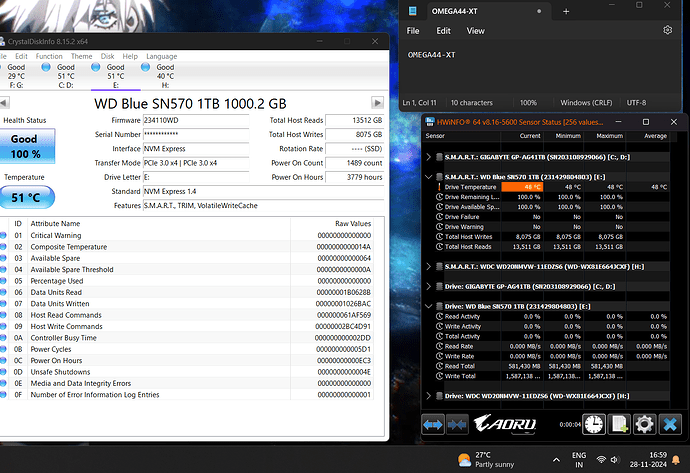Open the Language menu in CrystalDiskInfo
The image size is (690, 473).
coord(161,56)
